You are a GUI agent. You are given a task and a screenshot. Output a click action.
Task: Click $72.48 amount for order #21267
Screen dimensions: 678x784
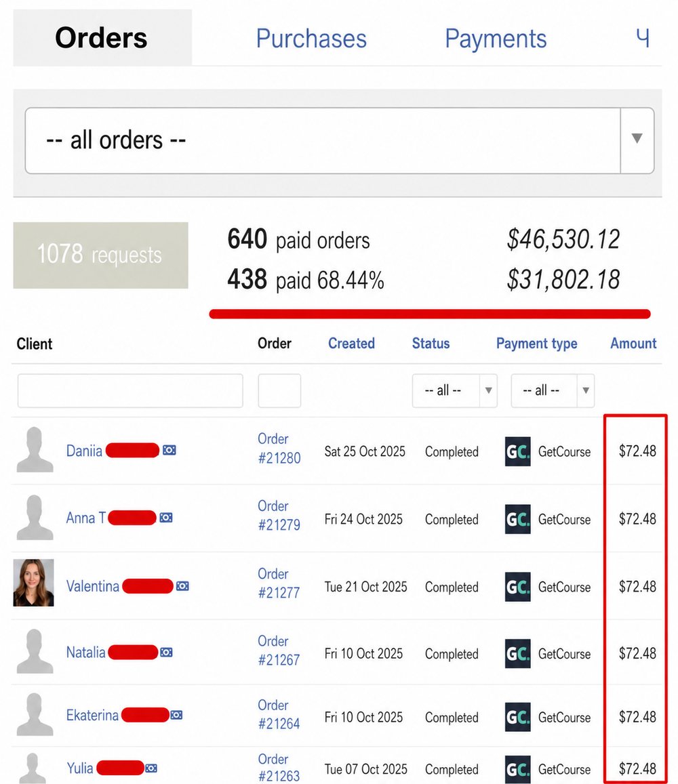637,653
